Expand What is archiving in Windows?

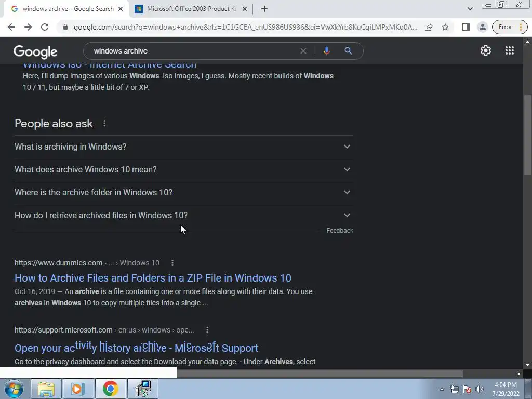tap(183, 147)
